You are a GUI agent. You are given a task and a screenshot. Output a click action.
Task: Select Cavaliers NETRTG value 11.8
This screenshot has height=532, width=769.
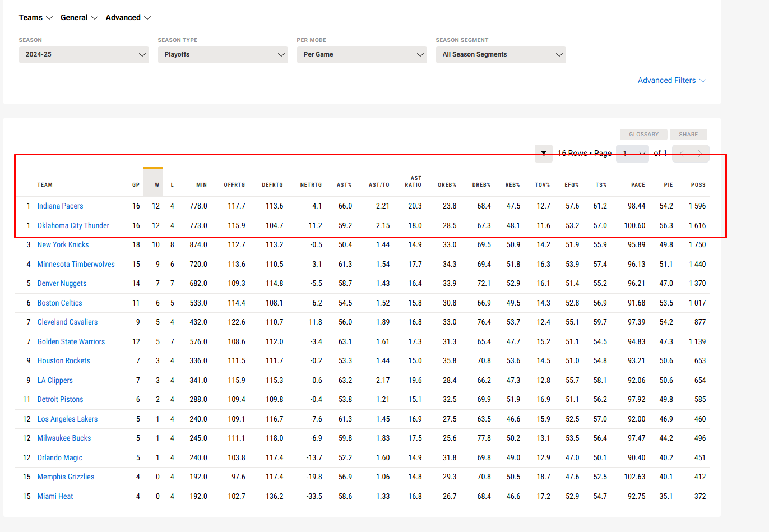click(315, 322)
